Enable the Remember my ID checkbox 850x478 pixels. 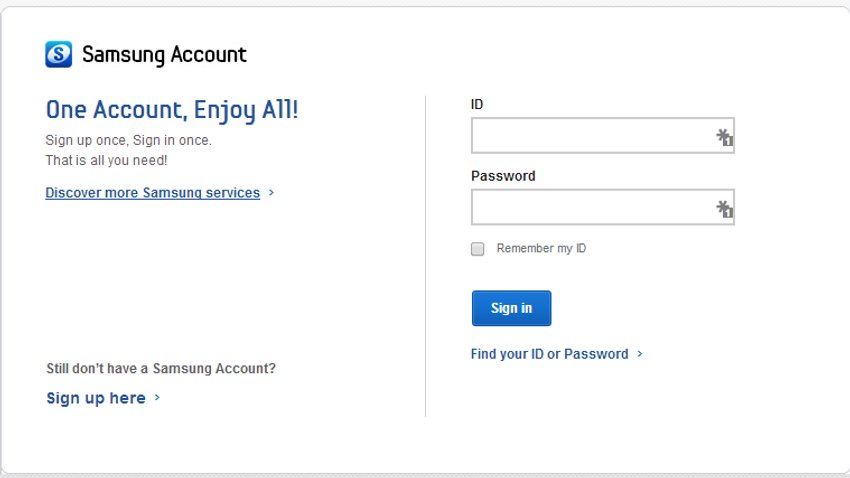478,249
